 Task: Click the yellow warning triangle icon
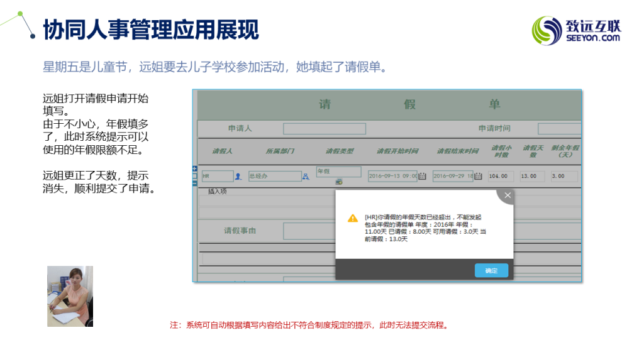point(353,217)
